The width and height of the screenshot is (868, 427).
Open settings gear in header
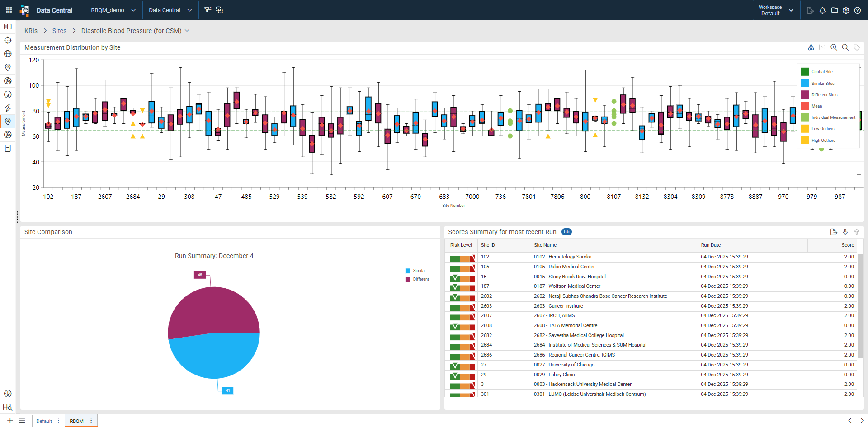(846, 10)
